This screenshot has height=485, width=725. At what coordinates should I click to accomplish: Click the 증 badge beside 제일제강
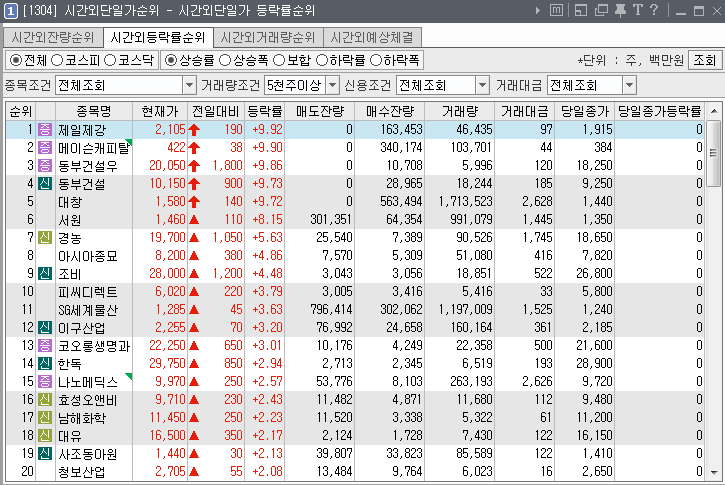click(x=44, y=129)
